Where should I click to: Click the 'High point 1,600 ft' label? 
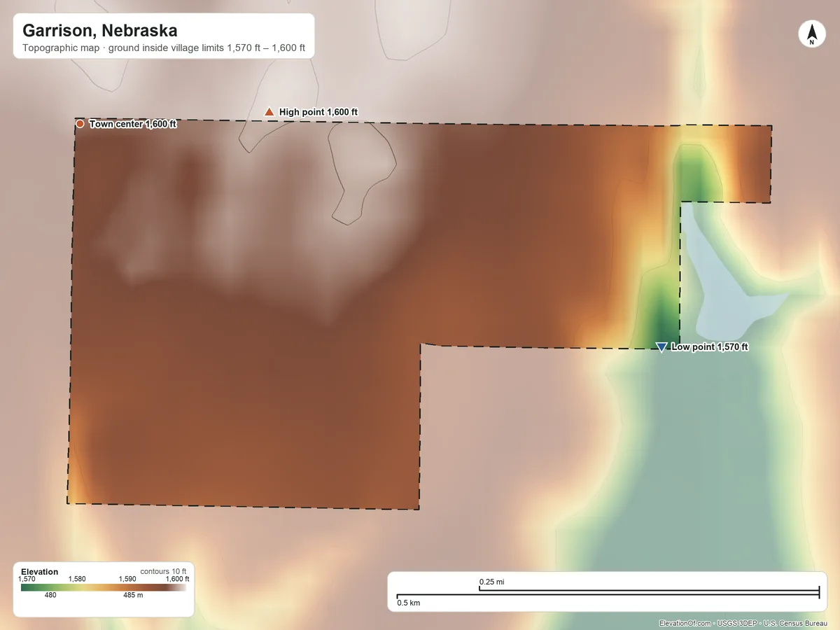(x=318, y=112)
